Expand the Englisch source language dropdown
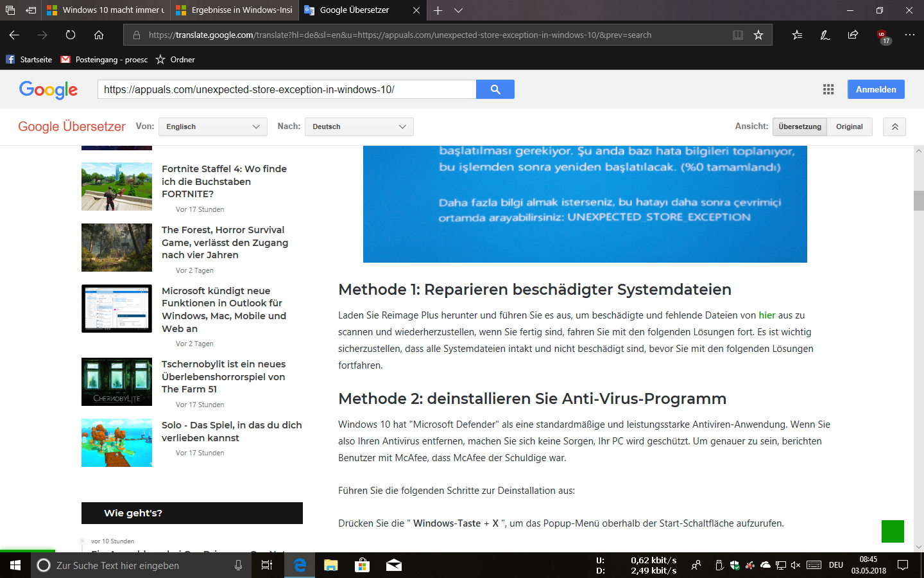924x578 pixels. (213, 127)
